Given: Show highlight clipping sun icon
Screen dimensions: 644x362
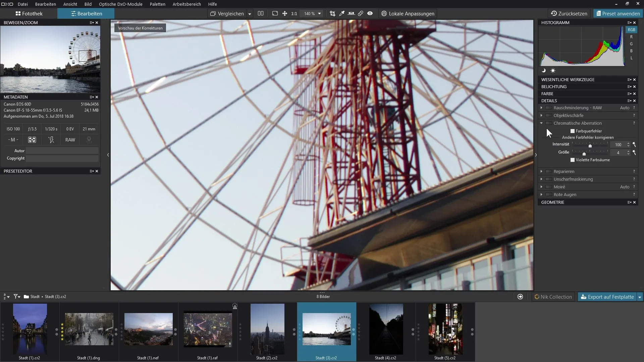Looking at the screenshot, I should point(553,71).
